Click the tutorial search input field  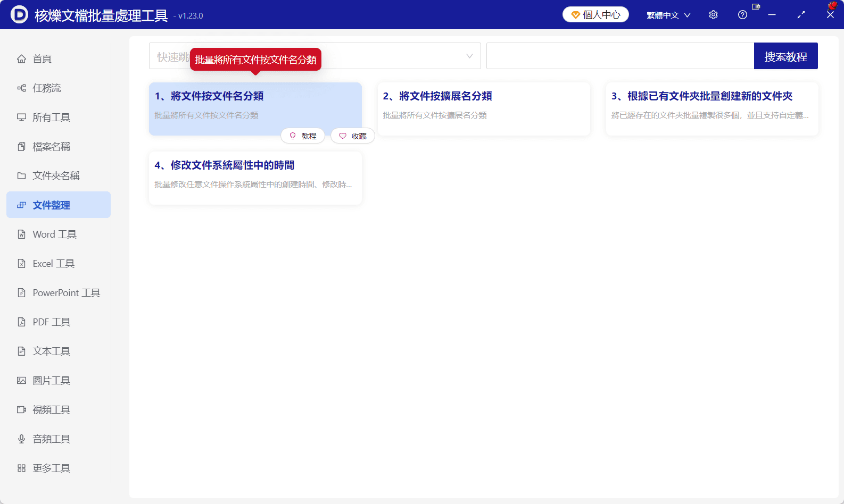[x=620, y=56]
